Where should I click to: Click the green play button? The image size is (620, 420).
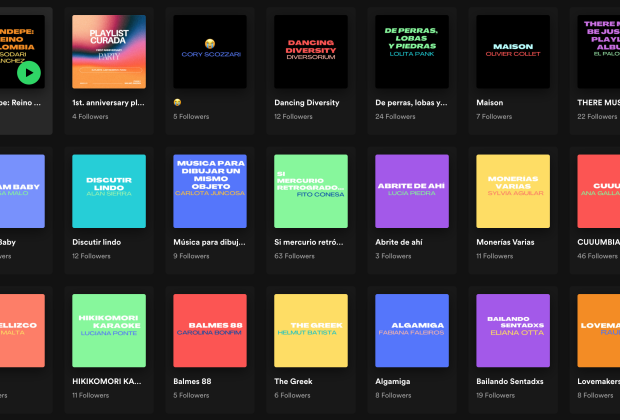(x=29, y=72)
